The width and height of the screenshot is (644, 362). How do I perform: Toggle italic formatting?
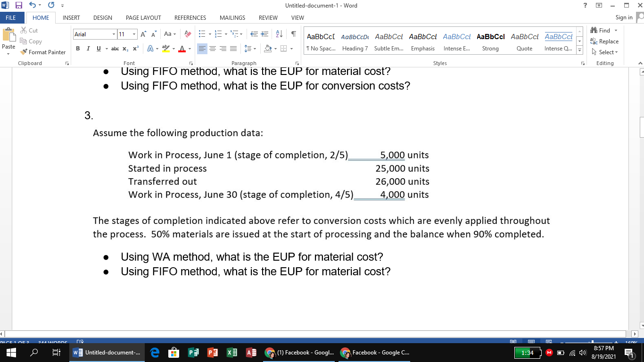88,49
